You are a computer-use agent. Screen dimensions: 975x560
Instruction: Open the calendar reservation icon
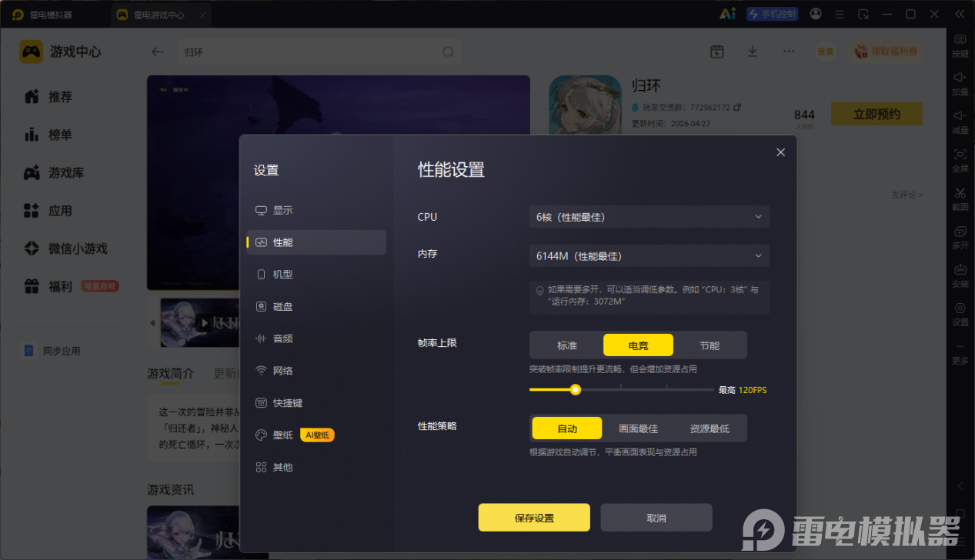point(716,52)
